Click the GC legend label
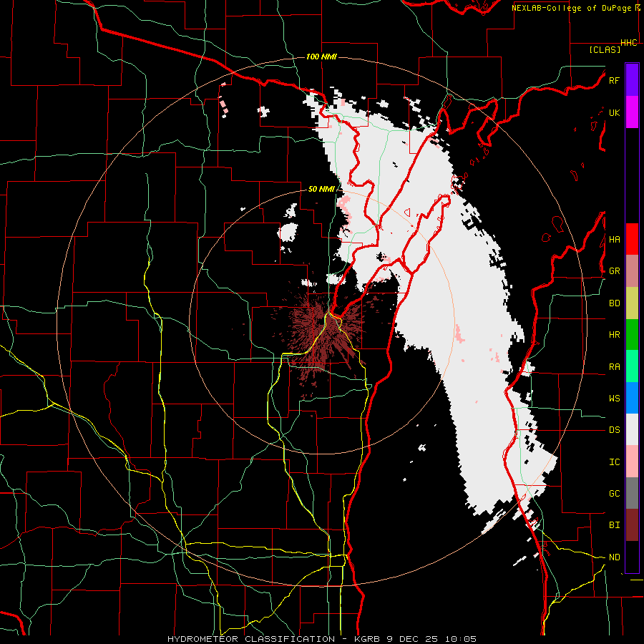 (614, 494)
